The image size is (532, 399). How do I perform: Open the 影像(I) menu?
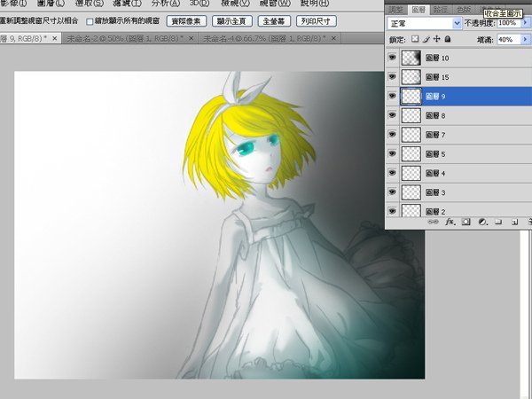(x=13, y=3)
